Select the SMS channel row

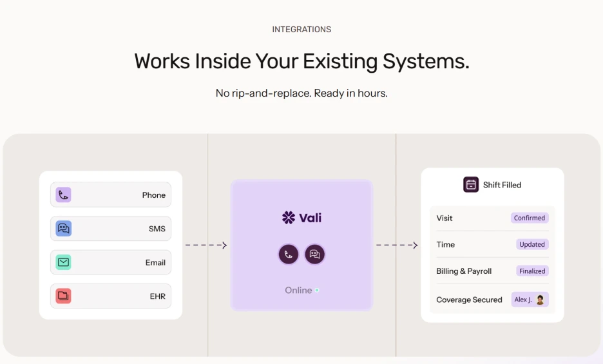click(111, 229)
